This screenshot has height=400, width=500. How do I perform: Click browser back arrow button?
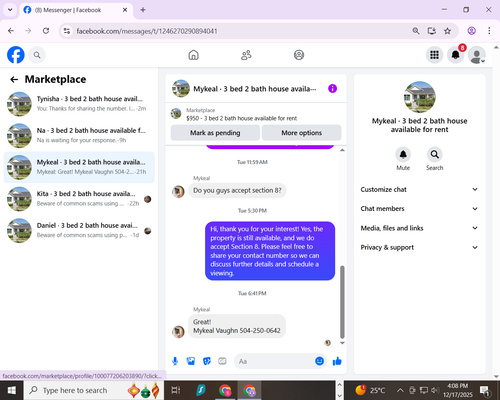(11, 31)
